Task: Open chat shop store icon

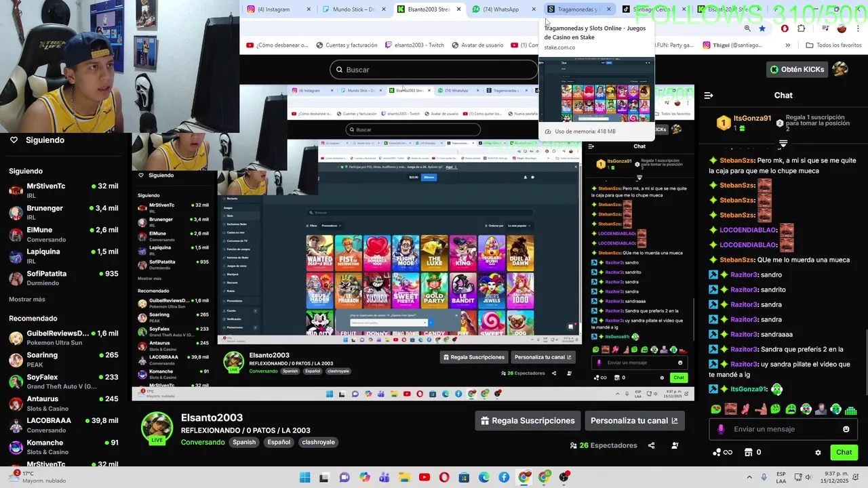Action: pos(749,453)
